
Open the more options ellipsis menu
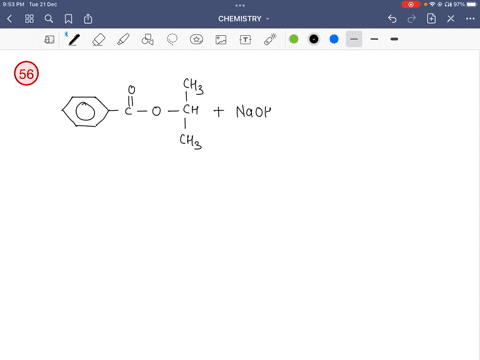tap(470, 19)
